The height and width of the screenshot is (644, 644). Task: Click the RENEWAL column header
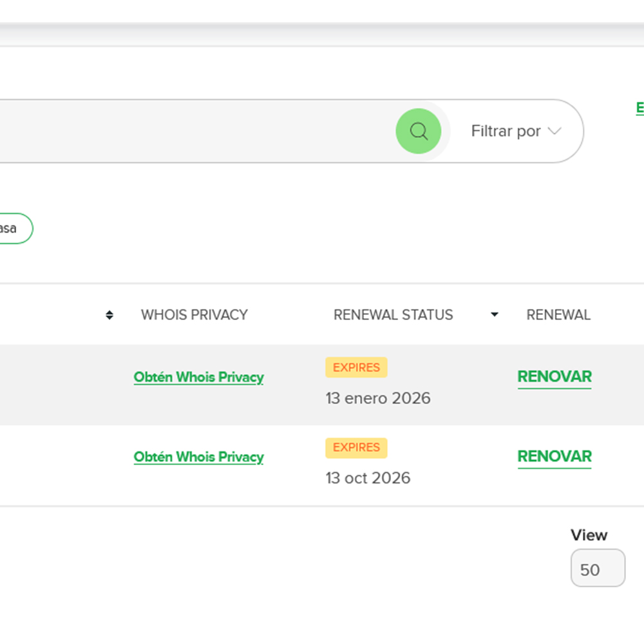558,315
